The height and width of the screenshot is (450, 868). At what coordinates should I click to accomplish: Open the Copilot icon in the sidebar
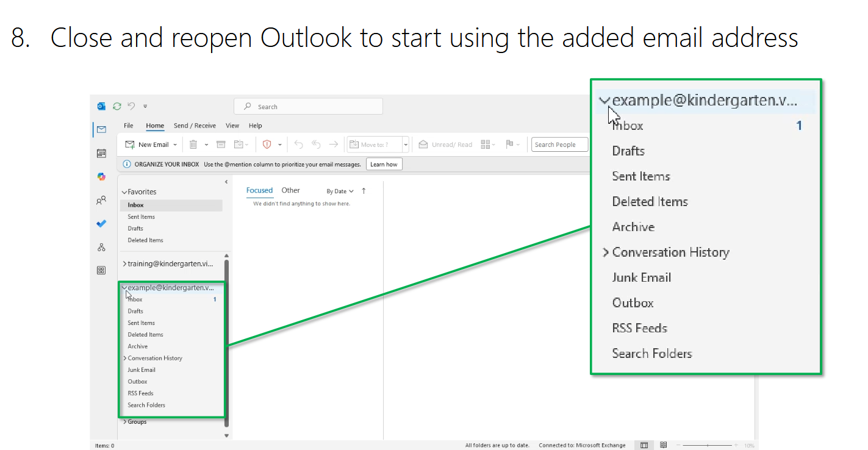point(101,176)
